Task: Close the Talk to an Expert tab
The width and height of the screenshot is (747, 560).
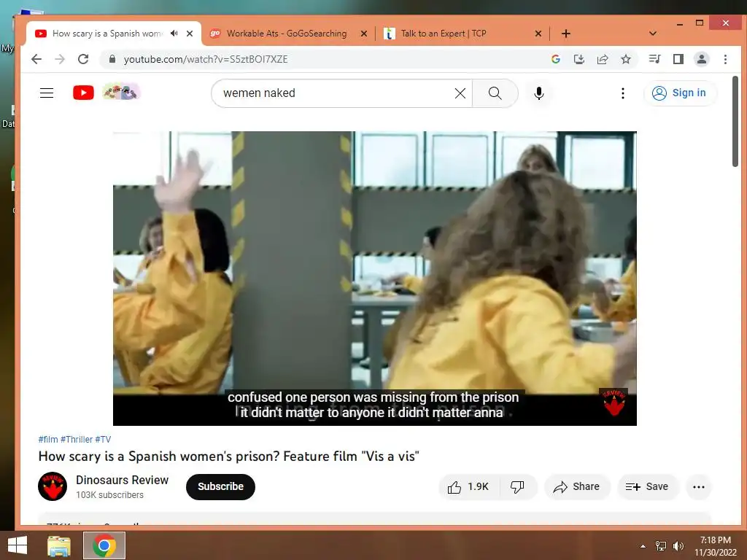Action: [538, 34]
